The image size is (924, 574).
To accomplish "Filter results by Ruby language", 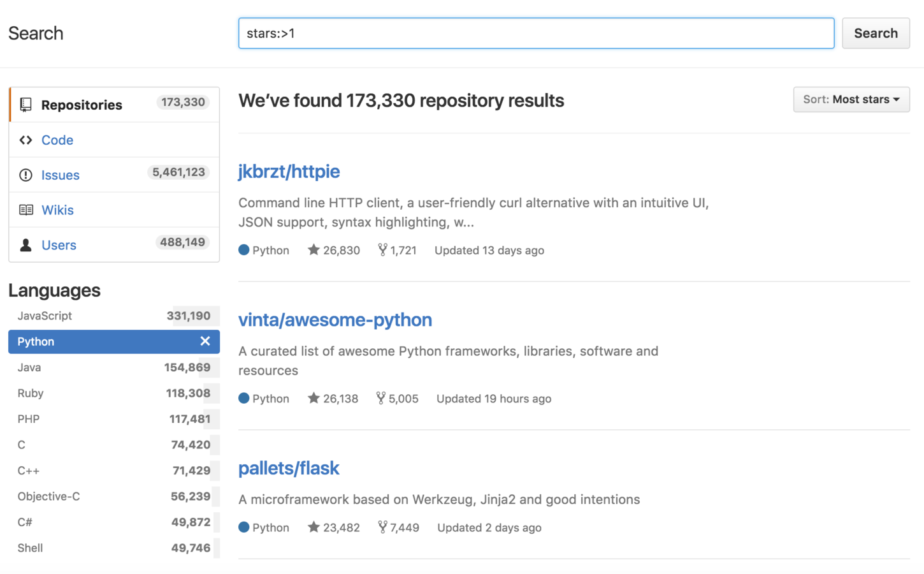I will [114, 393].
